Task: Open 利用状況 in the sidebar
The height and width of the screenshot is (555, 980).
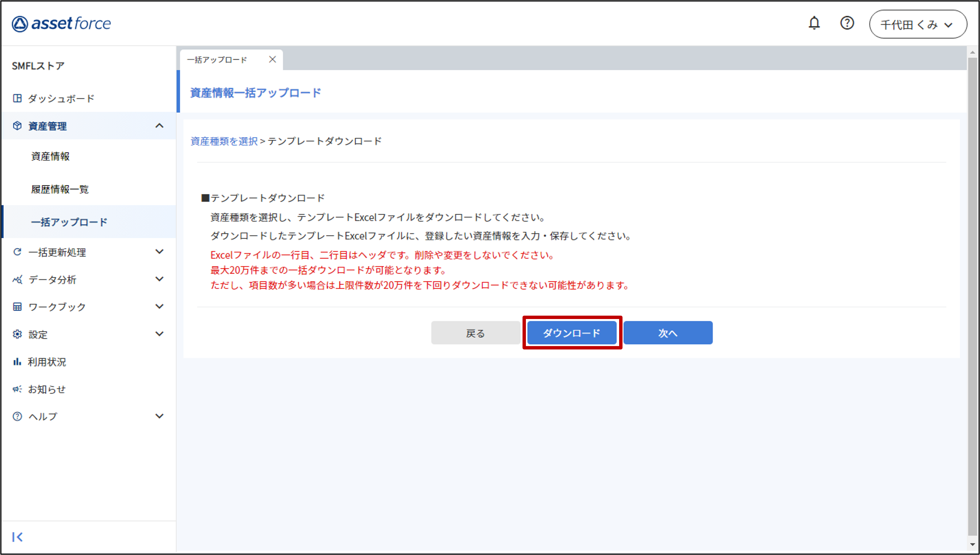Action: click(47, 362)
